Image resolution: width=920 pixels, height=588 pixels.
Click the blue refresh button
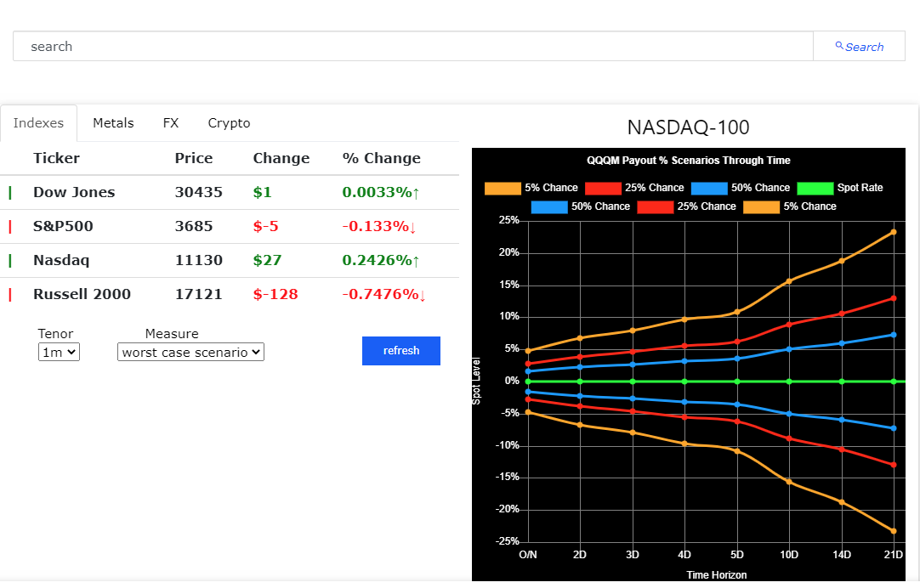click(401, 351)
